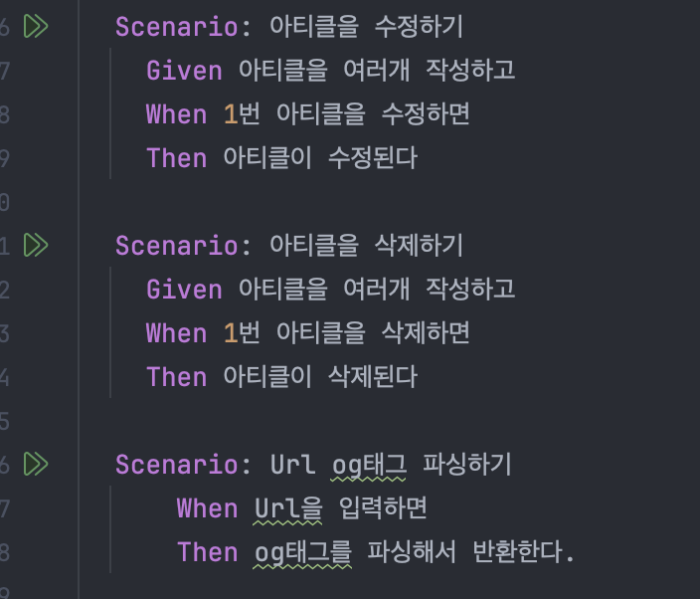This screenshot has width=700, height=599.
Task: Click the Given step above the 삭제하면 line
Action: click(331, 289)
